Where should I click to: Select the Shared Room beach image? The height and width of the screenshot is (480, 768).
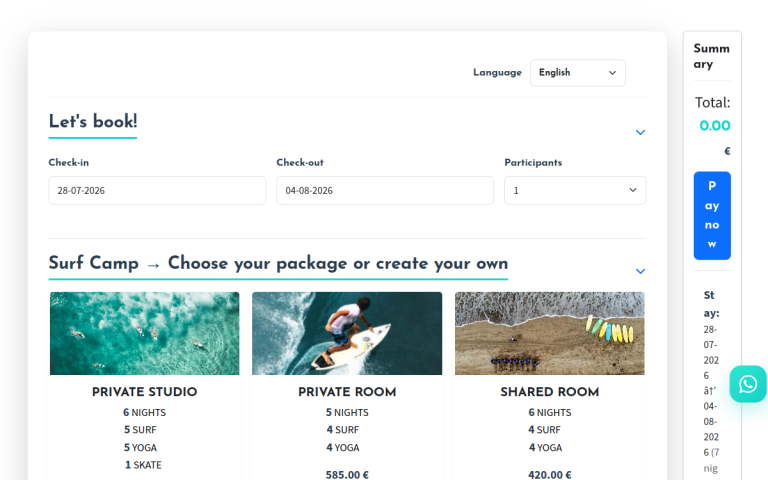(x=550, y=334)
